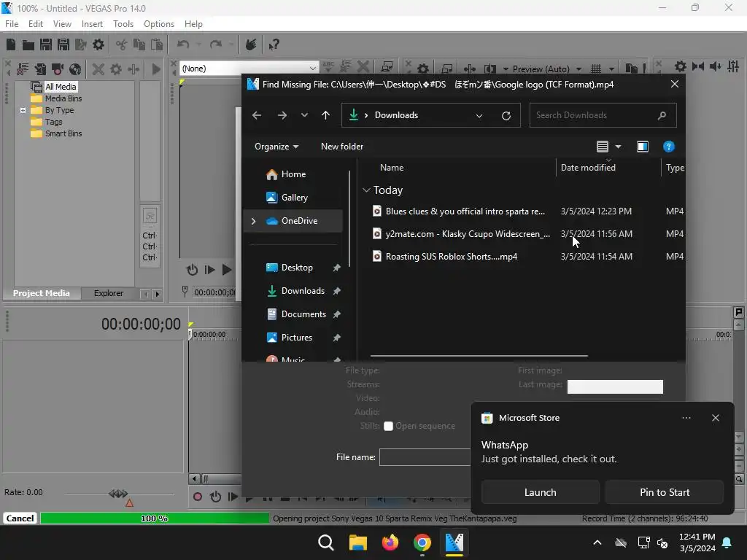Click the interactive tutorials hand icon
The image size is (747, 560).
click(x=251, y=44)
